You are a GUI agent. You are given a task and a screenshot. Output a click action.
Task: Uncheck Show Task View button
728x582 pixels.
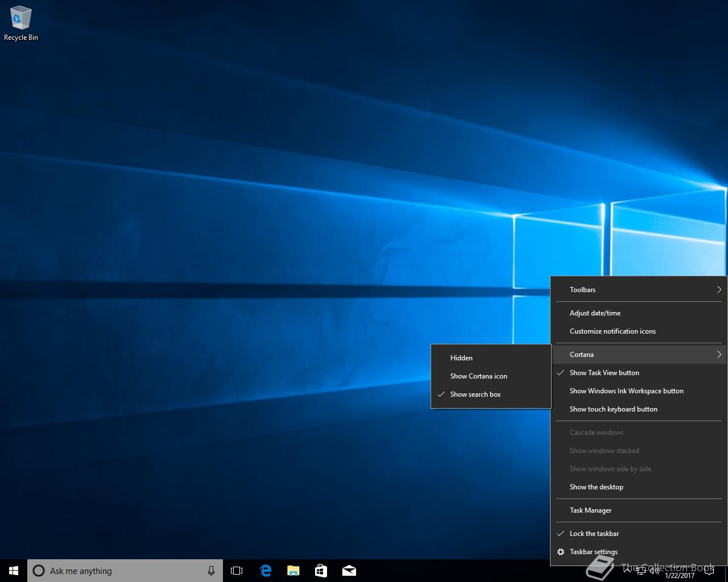tap(604, 373)
